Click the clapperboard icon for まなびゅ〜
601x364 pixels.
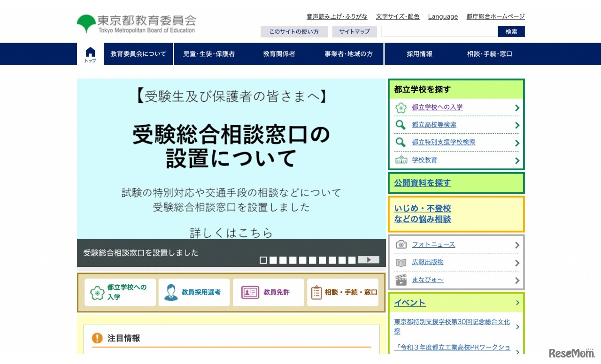tap(401, 280)
